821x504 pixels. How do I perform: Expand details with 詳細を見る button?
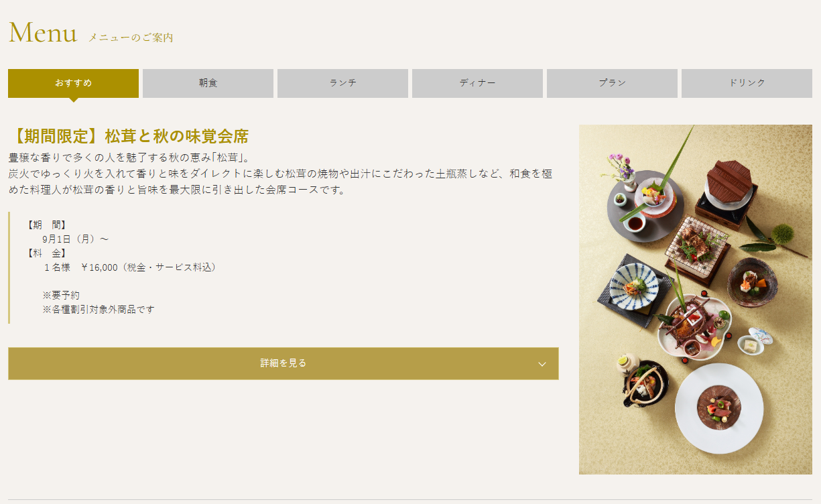click(283, 363)
